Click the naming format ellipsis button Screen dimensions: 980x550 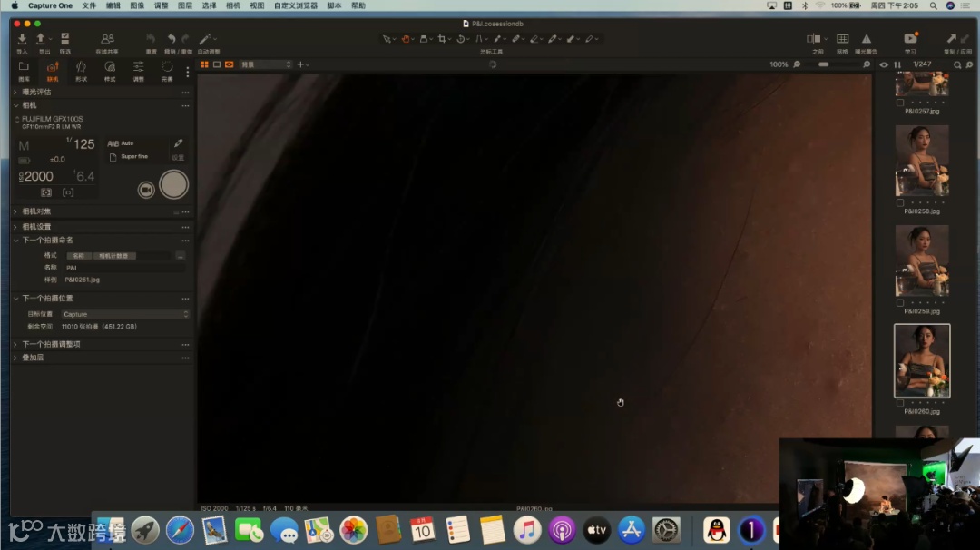[181, 256]
